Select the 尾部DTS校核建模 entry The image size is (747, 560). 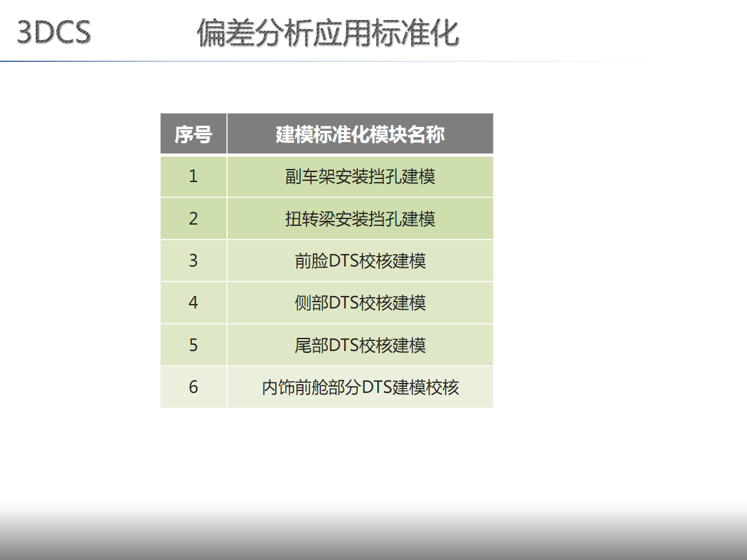tap(360, 345)
